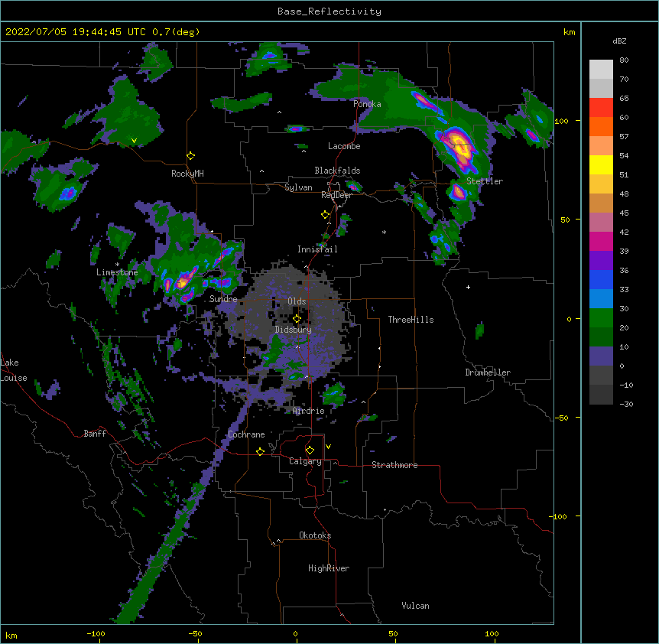The height and width of the screenshot is (644, 659).
Task: Click the Louise label at left edge
Action: (x=14, y=378)
